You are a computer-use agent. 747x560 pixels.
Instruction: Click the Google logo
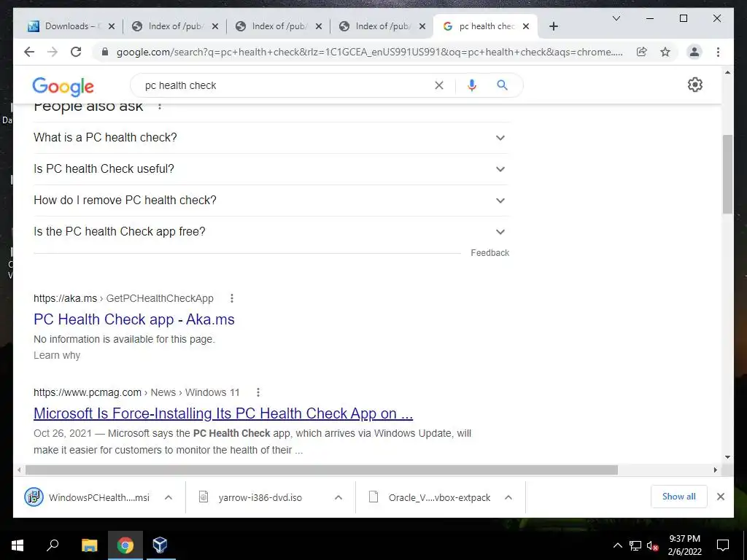[63, 87]
